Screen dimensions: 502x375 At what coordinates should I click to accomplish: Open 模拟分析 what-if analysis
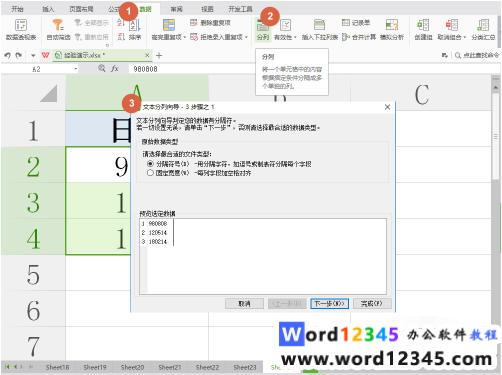(x=392, y=30)
